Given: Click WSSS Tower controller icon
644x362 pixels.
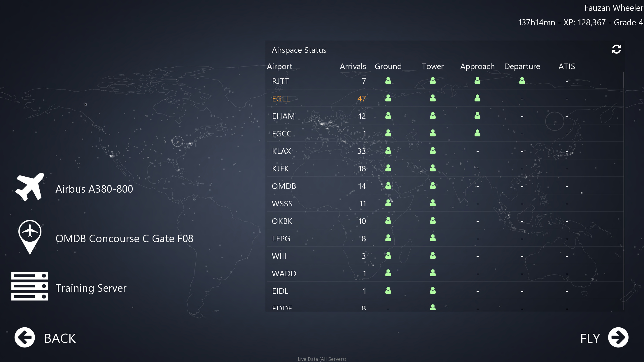Looking at the screenshot, I should tap(433, 203).
